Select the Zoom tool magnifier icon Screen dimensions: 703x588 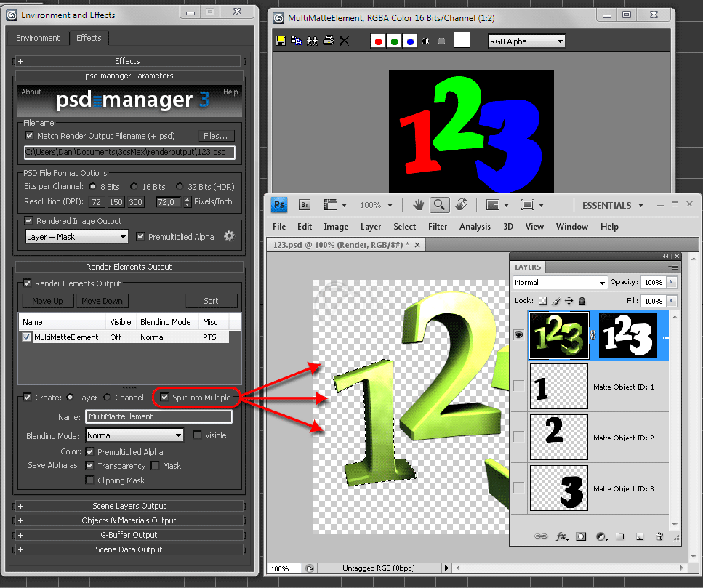pyautogui.click(x=439, y=205)
